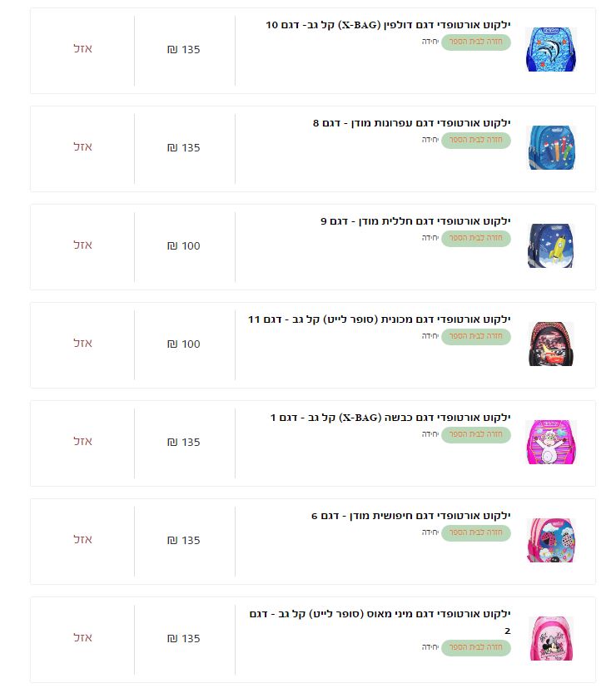
Task: Click the אזל status in the Minnie Mouse row
Action: (x=82, y=638)
